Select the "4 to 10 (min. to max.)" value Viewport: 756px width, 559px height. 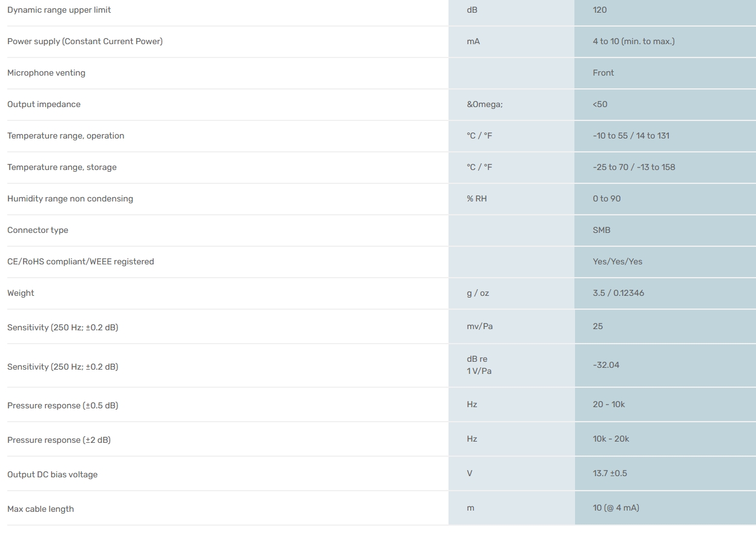coord(633,42)
